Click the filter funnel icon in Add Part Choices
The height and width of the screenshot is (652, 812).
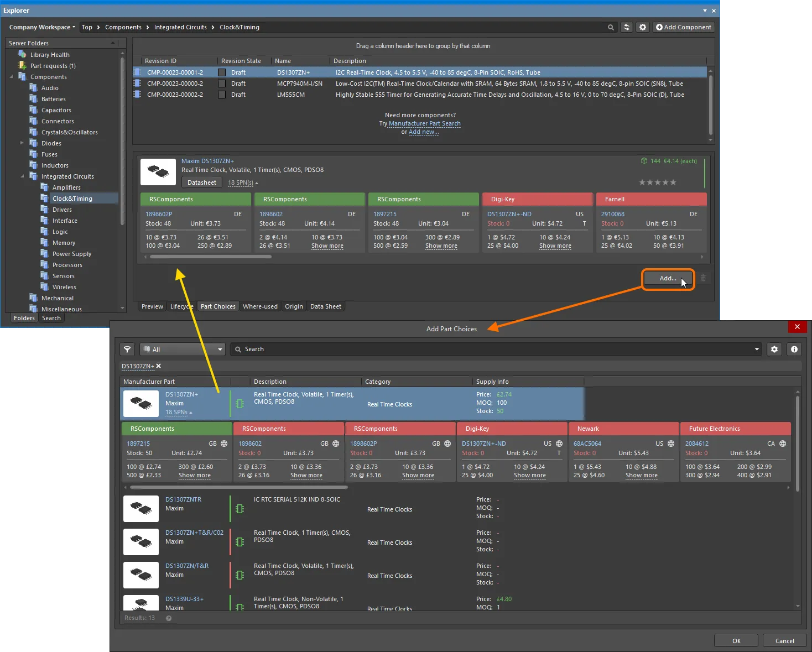(127, 349)
